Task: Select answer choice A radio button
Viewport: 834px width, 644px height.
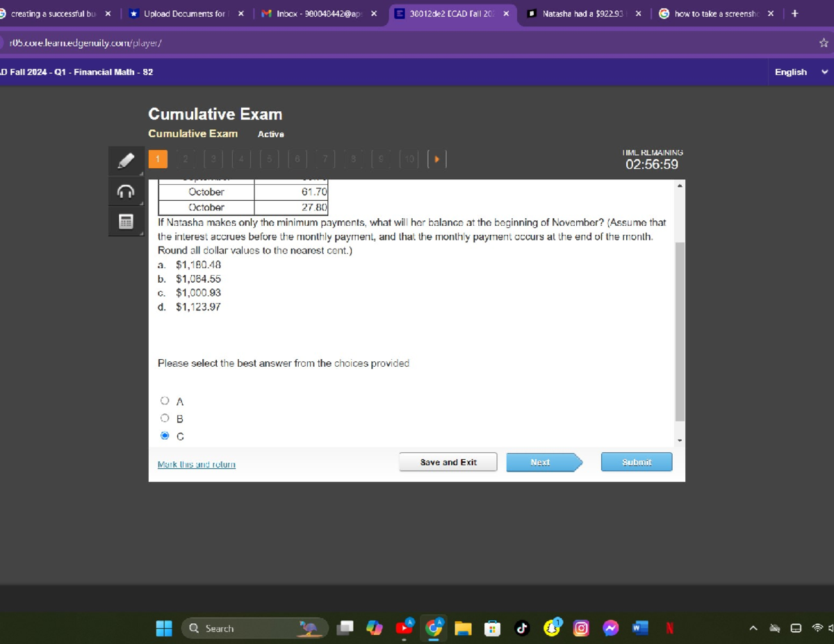Action: coord(165,401)
